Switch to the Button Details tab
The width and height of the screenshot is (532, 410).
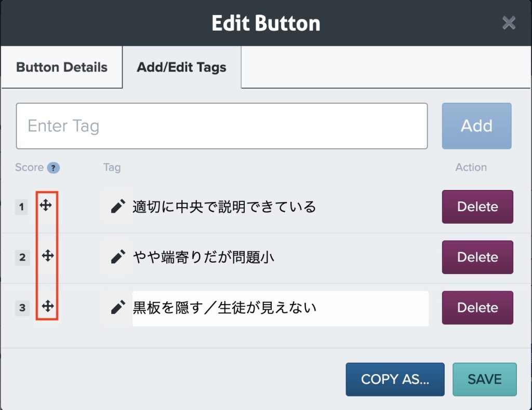pos(62,67)
